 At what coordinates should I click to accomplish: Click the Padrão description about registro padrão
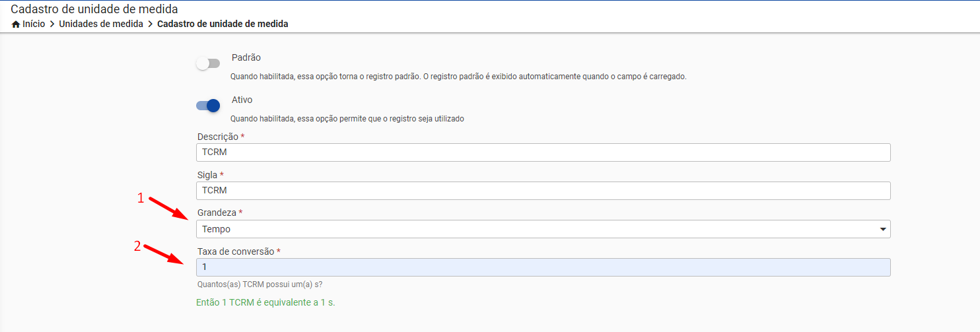458,77
